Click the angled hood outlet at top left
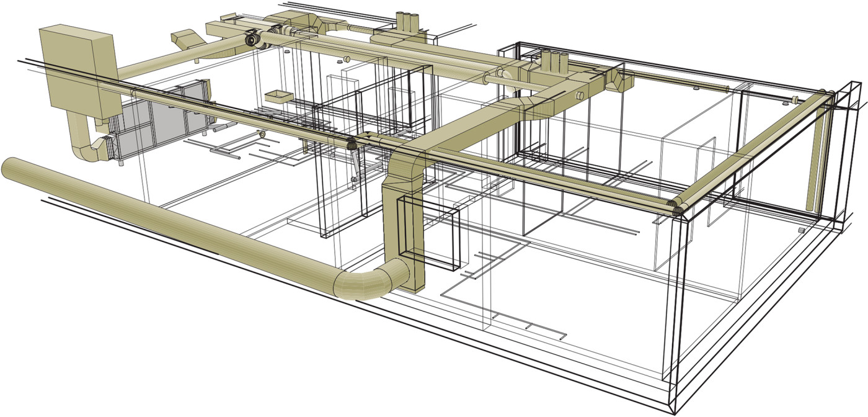868x417 pixels. [x=185, y=39]
